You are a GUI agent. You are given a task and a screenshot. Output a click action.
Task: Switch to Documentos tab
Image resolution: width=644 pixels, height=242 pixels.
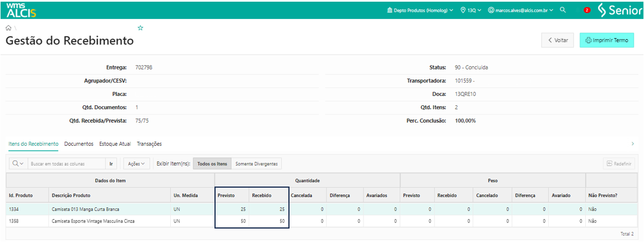pos(79,144)
